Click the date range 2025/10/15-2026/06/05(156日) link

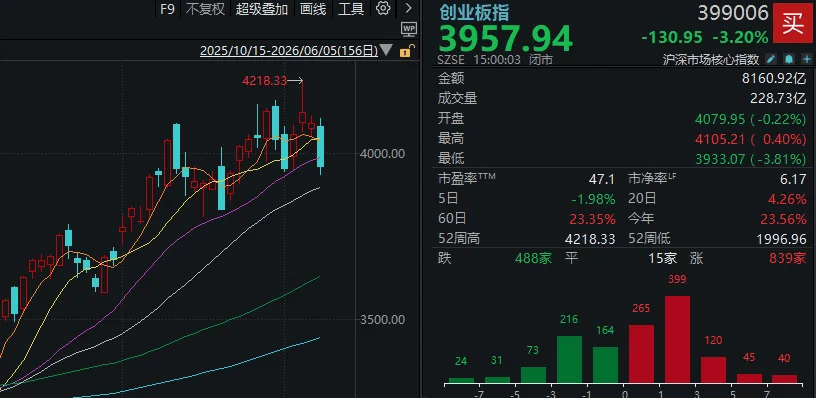pos(289,51)
